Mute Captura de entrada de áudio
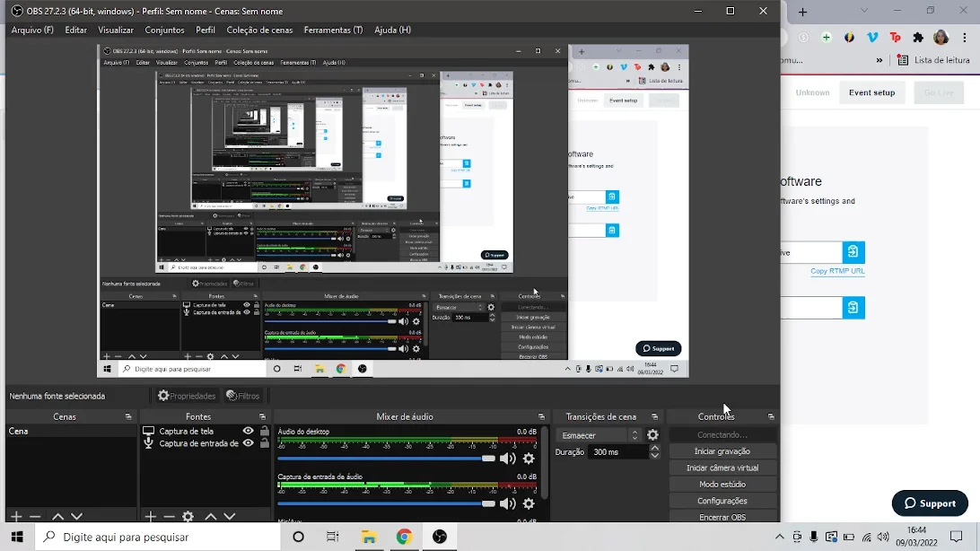Viewport: 980px width, 551px height. 508,503
